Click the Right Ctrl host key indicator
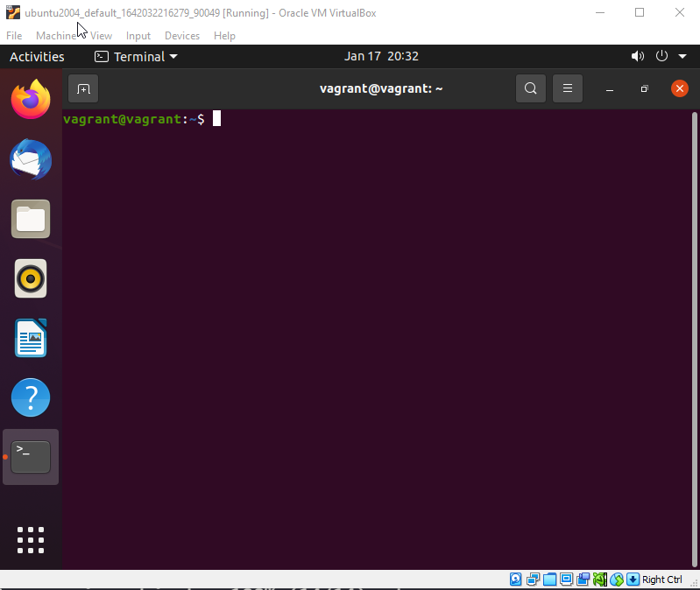The image size is (700, 590). point(661,579)
